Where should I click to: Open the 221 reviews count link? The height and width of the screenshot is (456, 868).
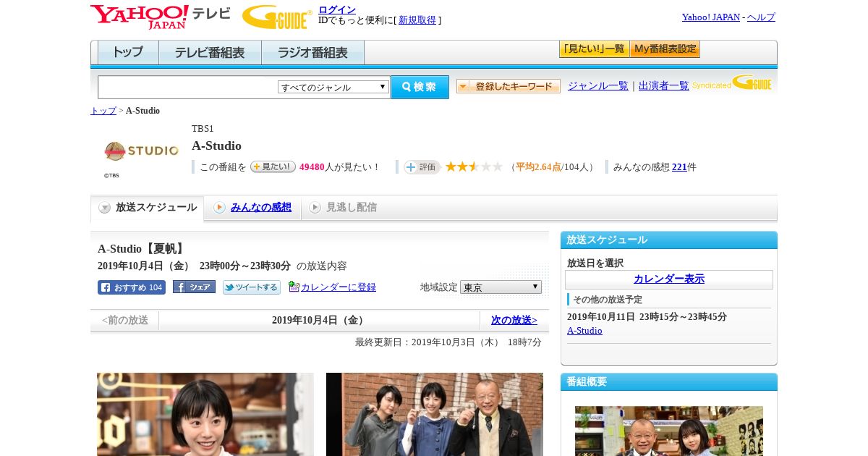coord(679,167)
